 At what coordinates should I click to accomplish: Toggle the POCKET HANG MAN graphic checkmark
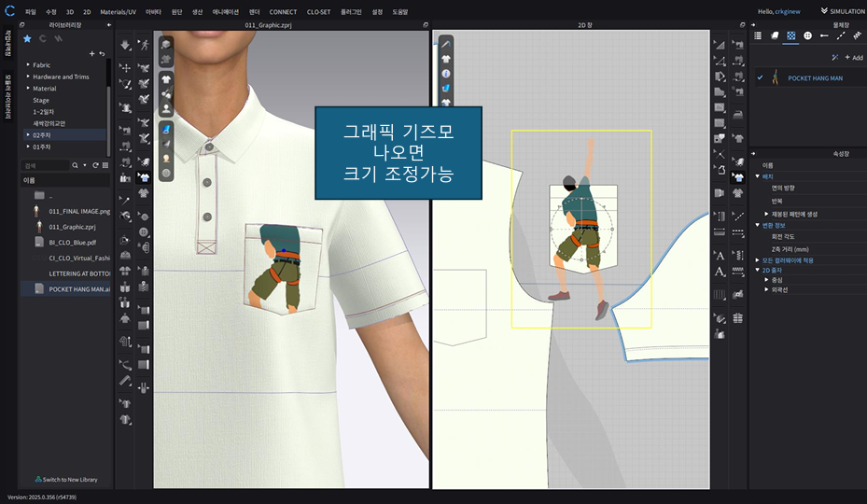click(x=760, y=78)
